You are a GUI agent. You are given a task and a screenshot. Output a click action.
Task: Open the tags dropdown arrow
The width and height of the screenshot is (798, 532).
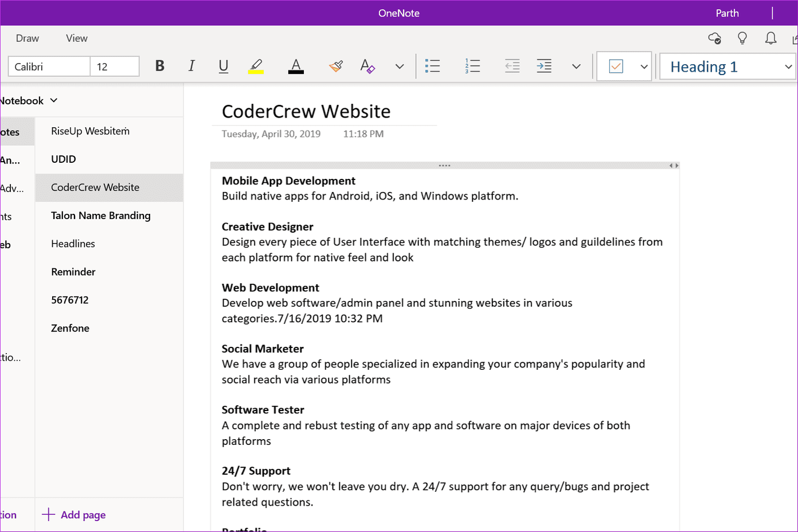[644, 66]
